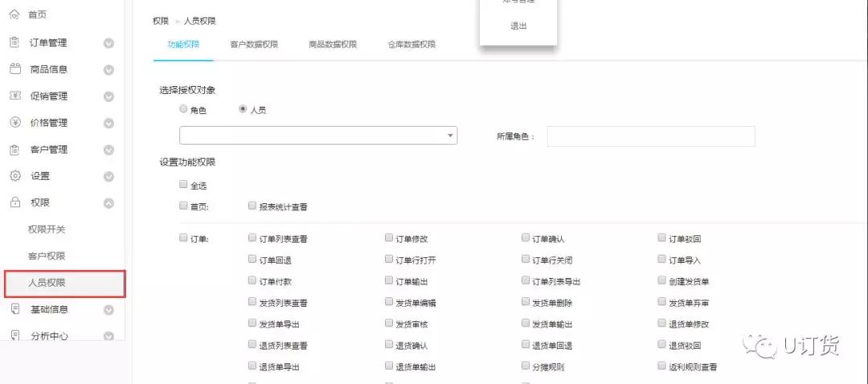Enable the 订单回退 checkbox

tap(252, 259)
